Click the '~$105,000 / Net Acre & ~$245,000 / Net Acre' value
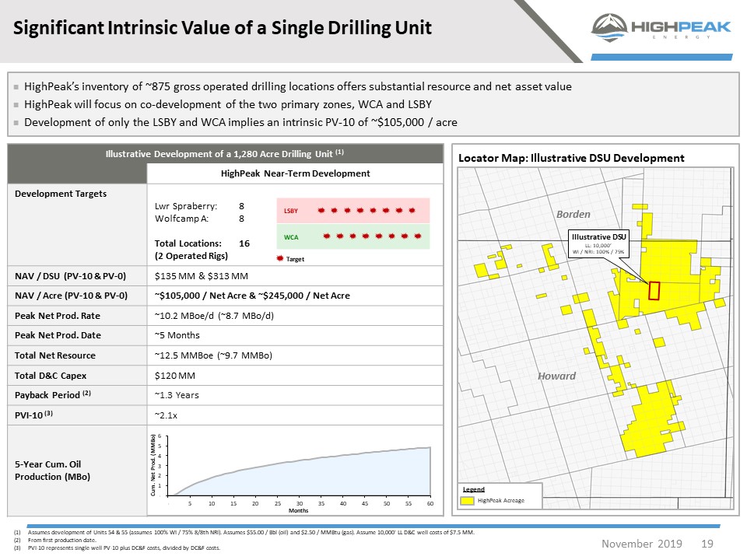 point(252,296)
